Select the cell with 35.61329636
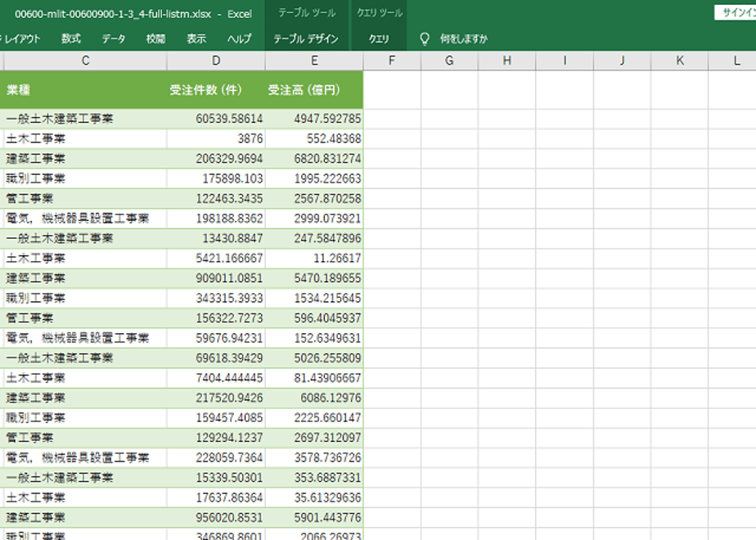The height and width of the screenshot is (540, 756). (314, 497)
